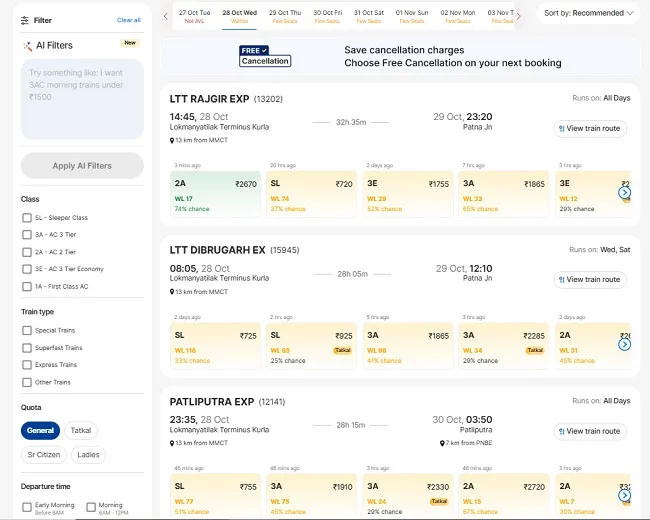Enable Other Trains filter
650x520 pixels.
coord(27,382)
